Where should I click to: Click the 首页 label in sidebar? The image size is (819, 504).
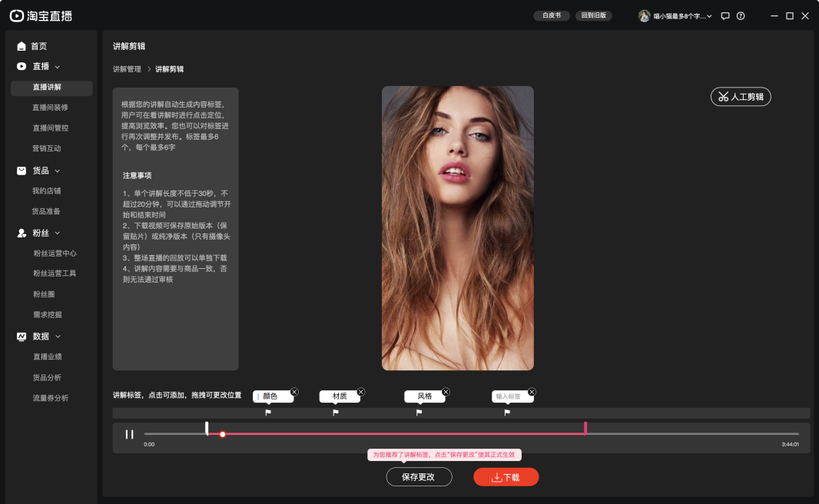pos(39,46)
